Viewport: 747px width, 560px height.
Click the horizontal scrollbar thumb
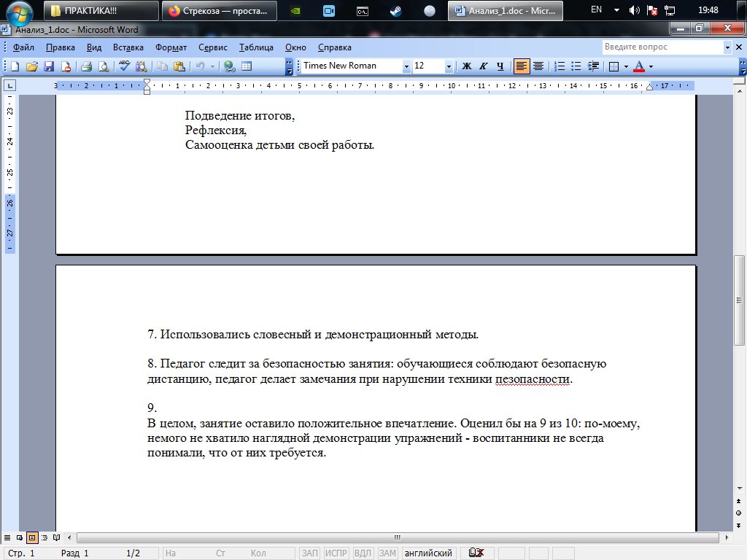398,537
